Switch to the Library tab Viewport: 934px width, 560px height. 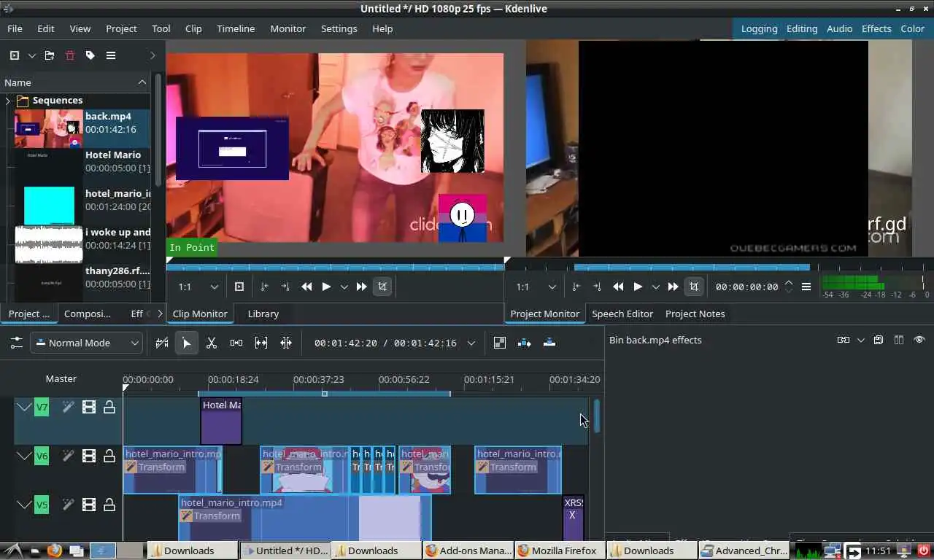tap(263, 314)
